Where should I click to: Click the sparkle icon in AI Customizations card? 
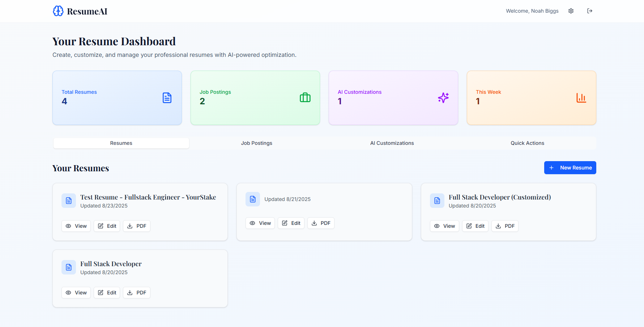443,98
